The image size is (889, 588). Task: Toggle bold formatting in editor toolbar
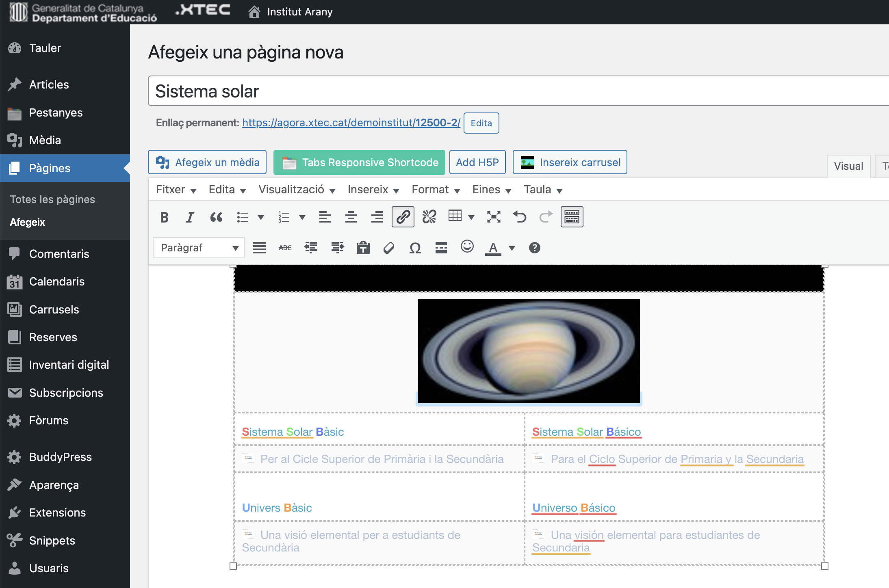pyautogui.click(x=164, y=217)
